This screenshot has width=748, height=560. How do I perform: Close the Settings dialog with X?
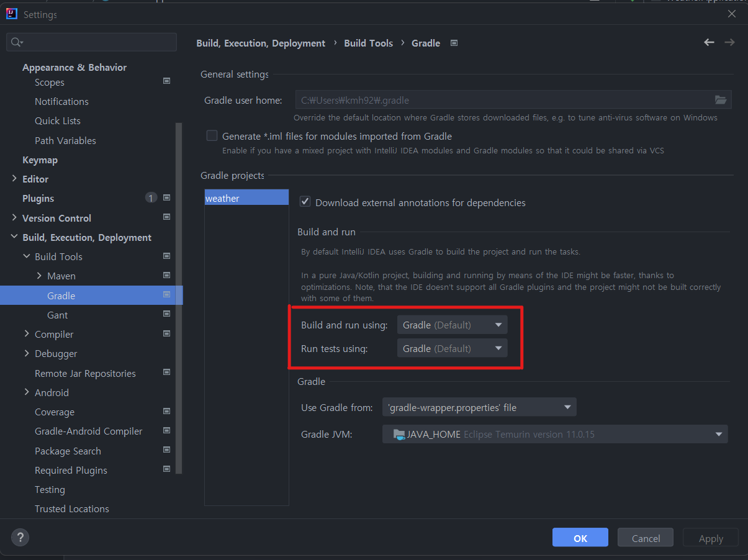tap(732, 14)
